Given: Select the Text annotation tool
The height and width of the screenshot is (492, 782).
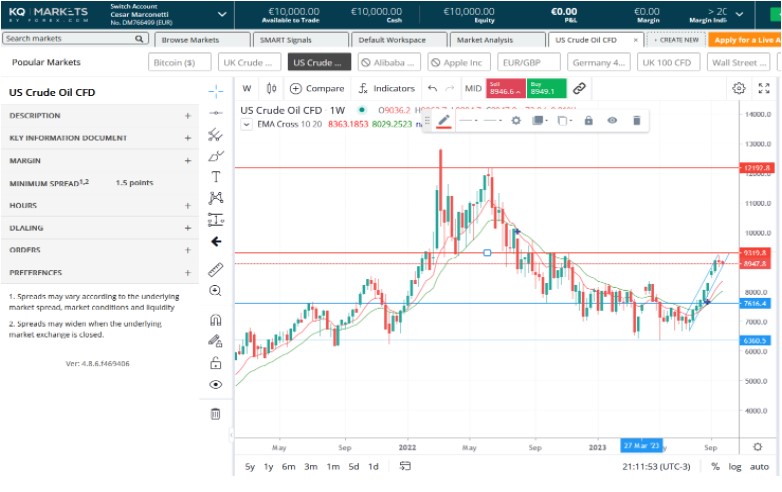Looking at the screenshot, I should pyautogui.click(x=215, y=177).
